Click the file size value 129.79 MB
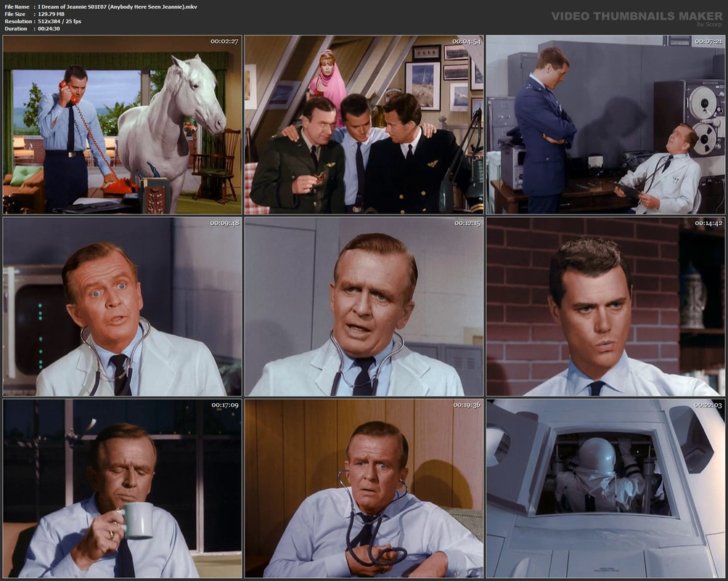Image resolution: width=728 pixels, height=581 pixels. pos(51,15)
